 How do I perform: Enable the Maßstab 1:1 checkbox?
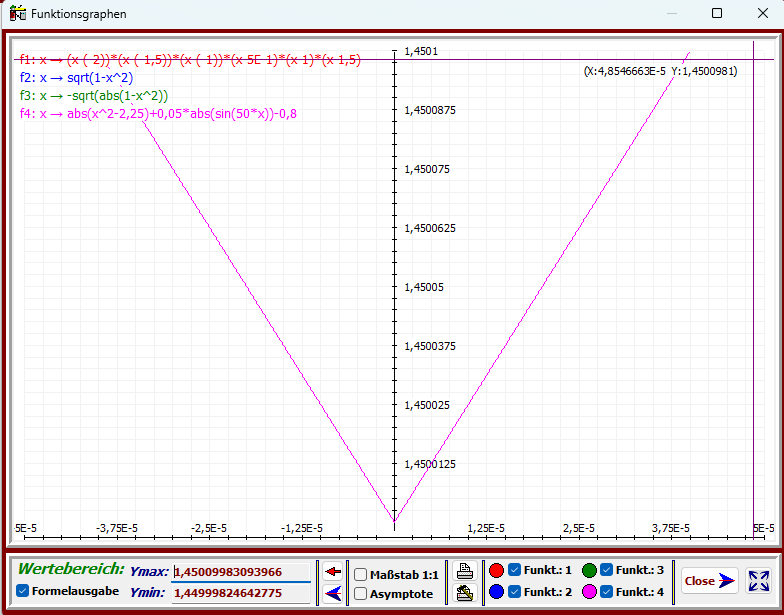pos(360,574)
